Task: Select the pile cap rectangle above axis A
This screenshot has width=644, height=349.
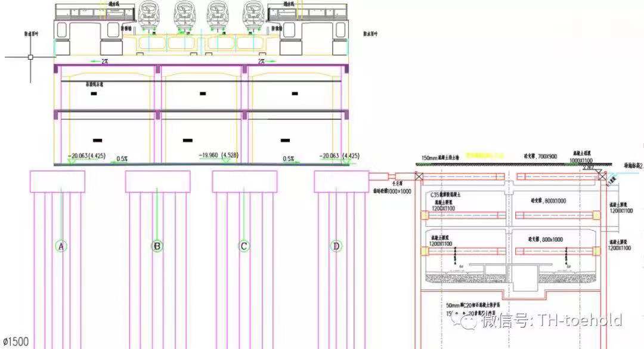Action: pyautogui.click(x=57, y=181)
